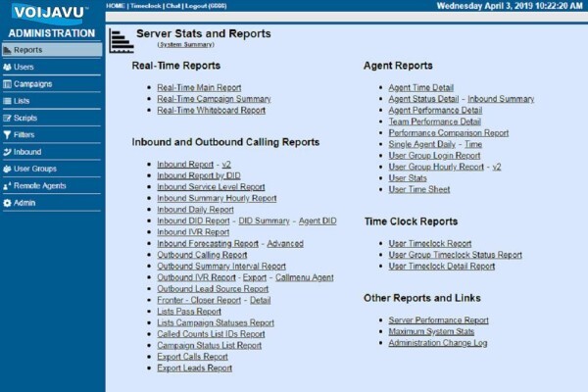The width and height of the screenshot is (588, 392).
Task: Click the VOIJAVU logo
Action: (x=50, y=13)
